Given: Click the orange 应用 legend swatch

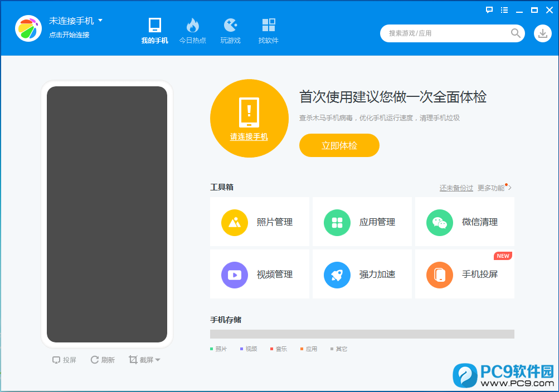Looking at the screenshot, I should coord(302,349).
